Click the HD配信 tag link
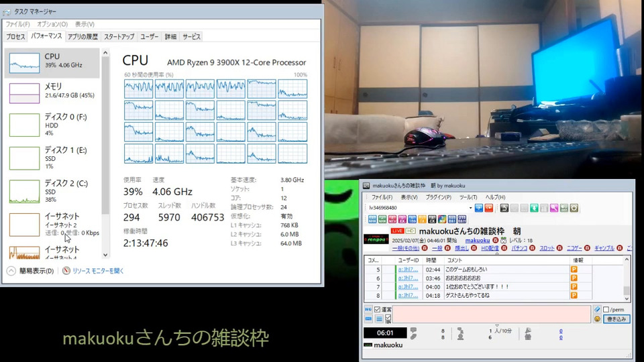Viewport: 644px width, 362px height. [x=490, y=248]
